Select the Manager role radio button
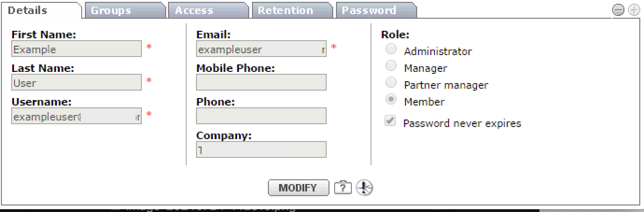The image size is (644, 212). (x=392, y=66)
